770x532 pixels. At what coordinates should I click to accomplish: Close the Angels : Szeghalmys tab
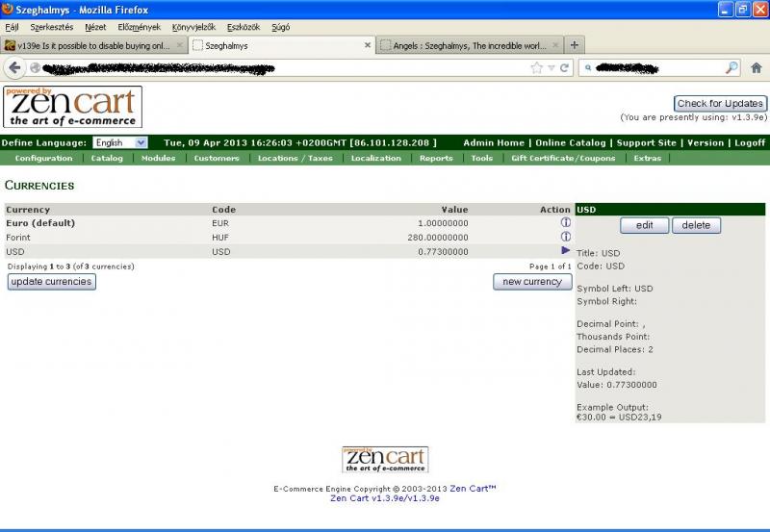[x=555, y=45]
